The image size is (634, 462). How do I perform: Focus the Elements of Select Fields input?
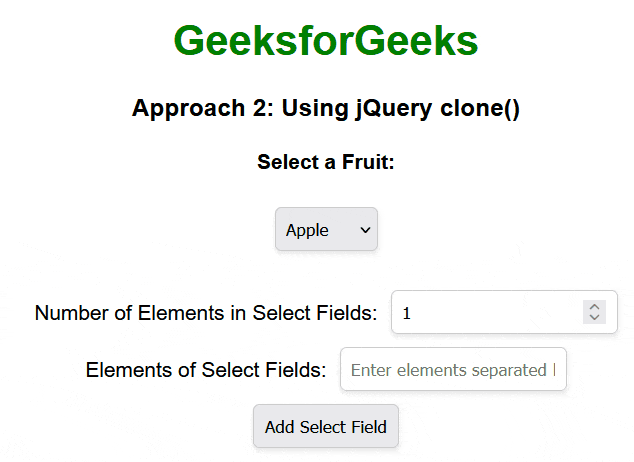point(453,370)
